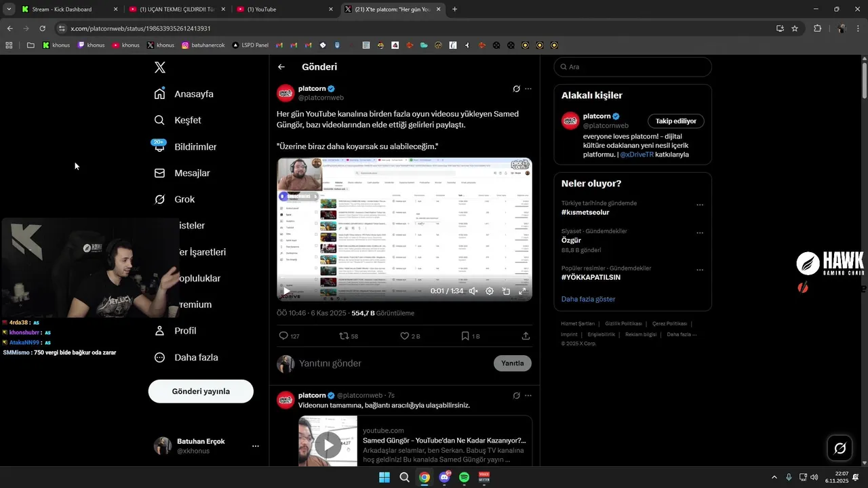
Task: Open Gizlilik Politikası footer link
Action: point(623,324)
